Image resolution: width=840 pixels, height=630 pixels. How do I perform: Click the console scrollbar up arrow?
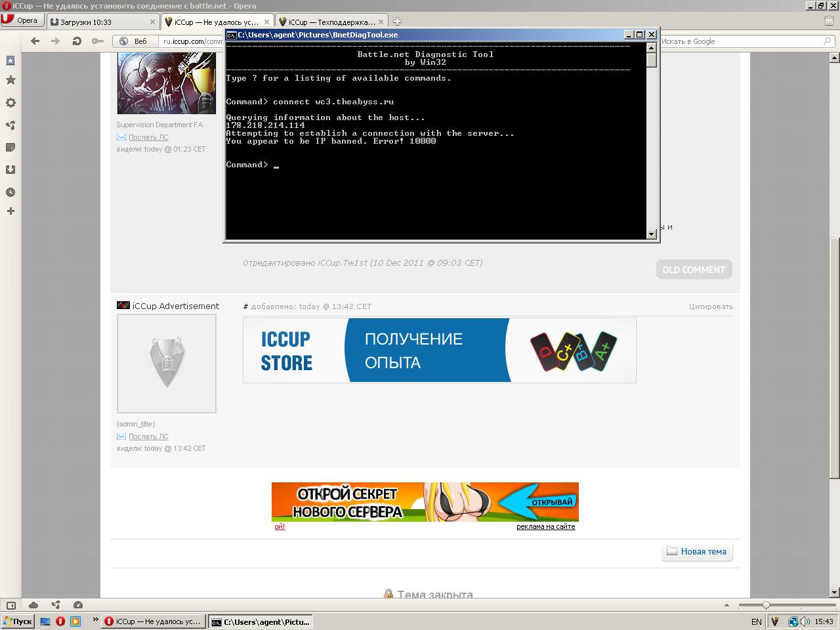[652, 47]
